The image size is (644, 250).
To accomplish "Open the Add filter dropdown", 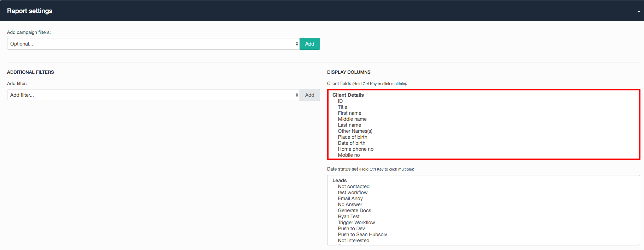I will coord(153,95).
